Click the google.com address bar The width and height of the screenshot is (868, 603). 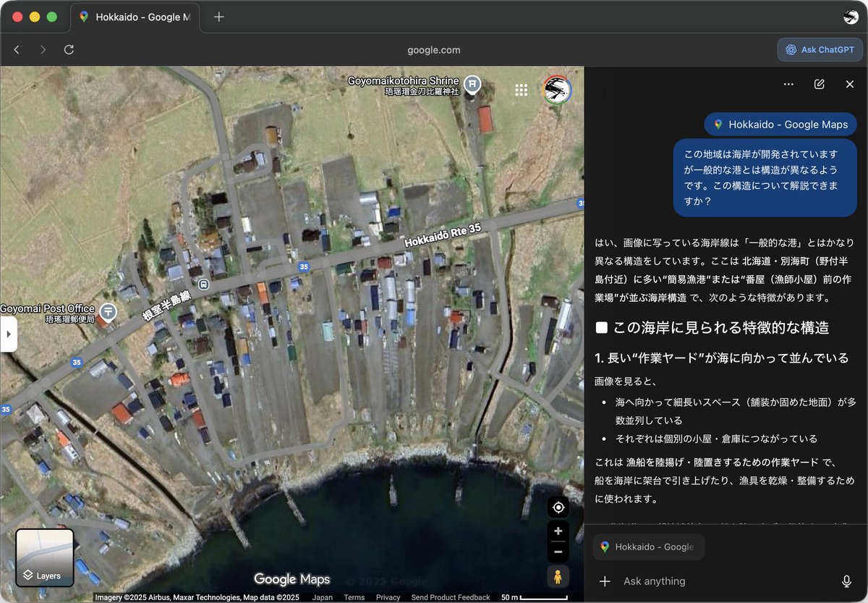click(434, 50)
